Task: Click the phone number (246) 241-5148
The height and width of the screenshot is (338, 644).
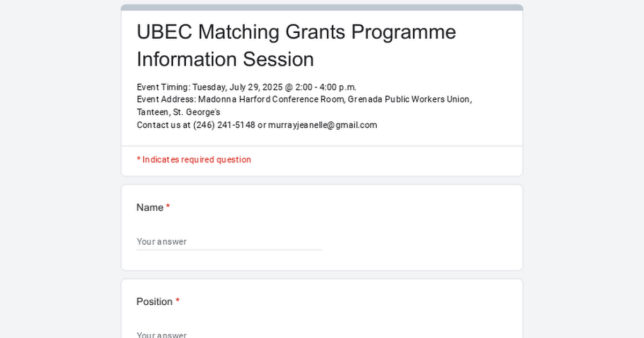Action: pos(224,125)
